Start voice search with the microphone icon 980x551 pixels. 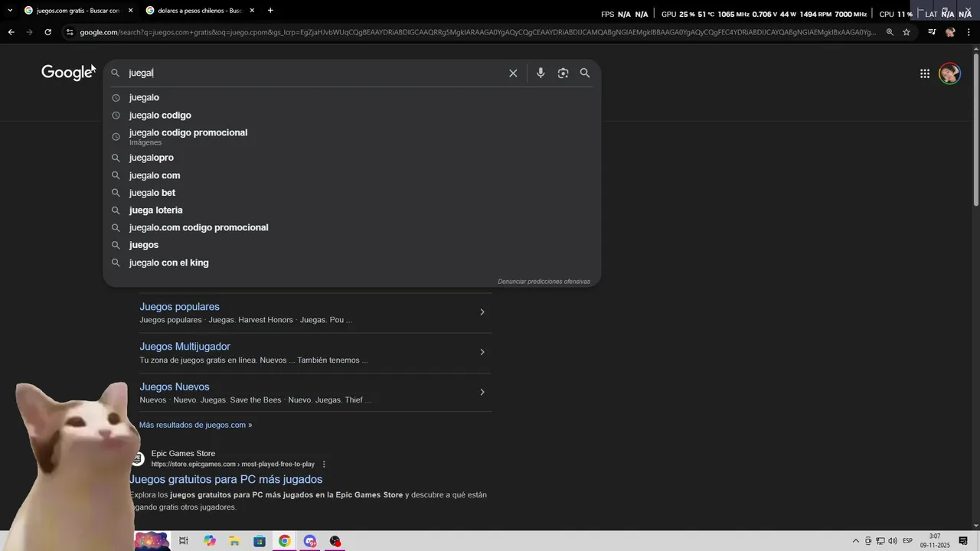(x=541, y=73)
